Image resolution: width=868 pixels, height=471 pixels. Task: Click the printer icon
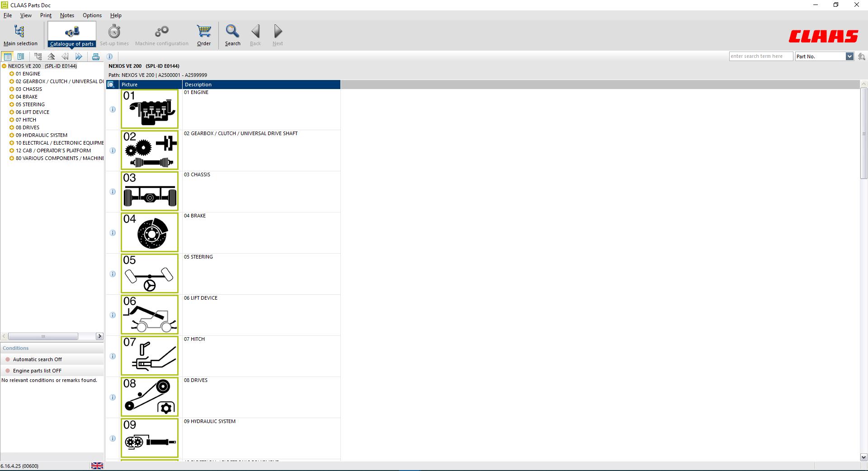[95, 57]
